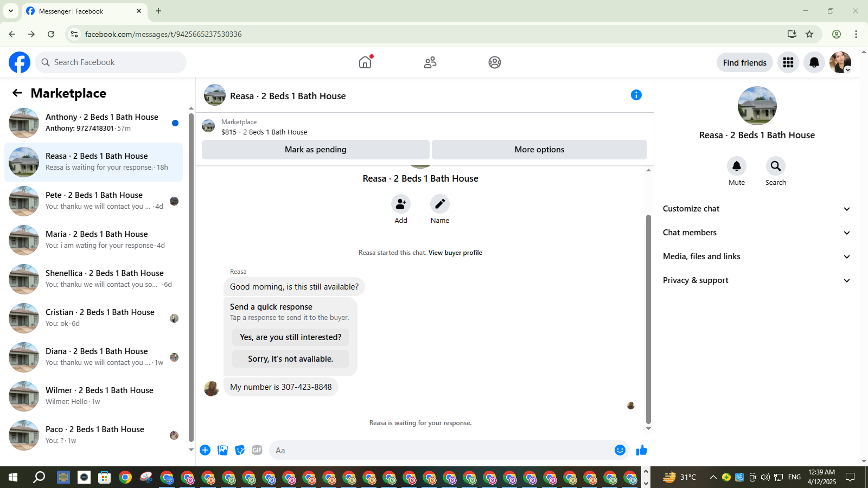This screenshot has height=488, width=868.
Task: Open Wilmer 2 Beds 1 Bath House chat
Action: coord(94,396)
